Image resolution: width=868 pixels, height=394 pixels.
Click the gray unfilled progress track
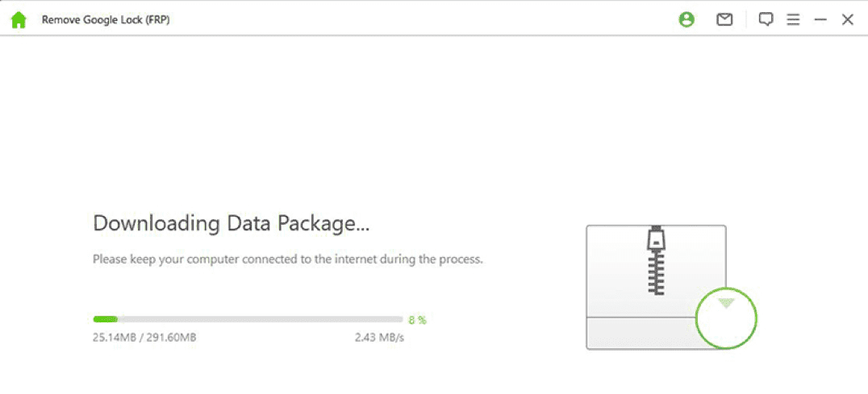(x=258, y=319)
